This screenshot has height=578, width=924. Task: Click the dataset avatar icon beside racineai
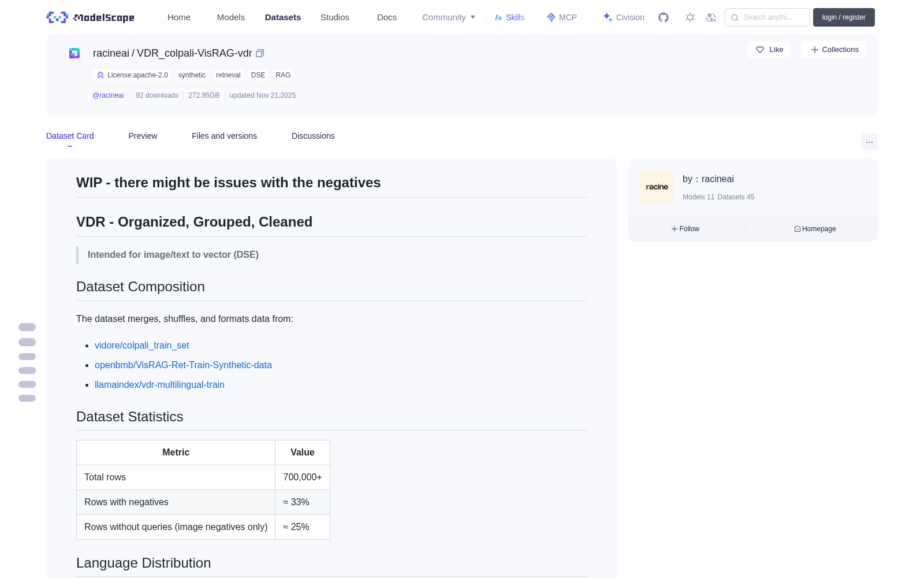pos(74,53)
